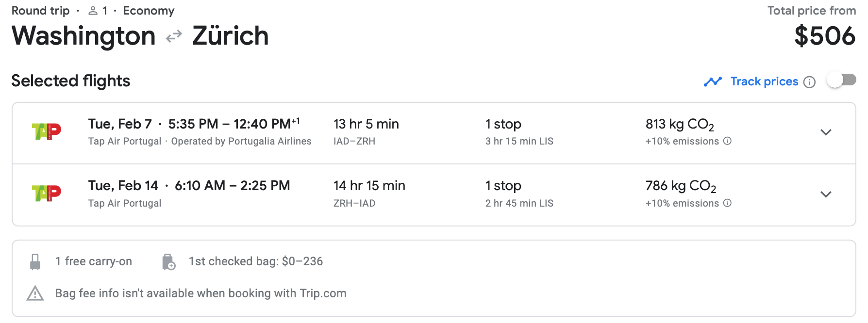Click the round trip arrows icon
The image size is (868, 323).
[x=174, y=36]
